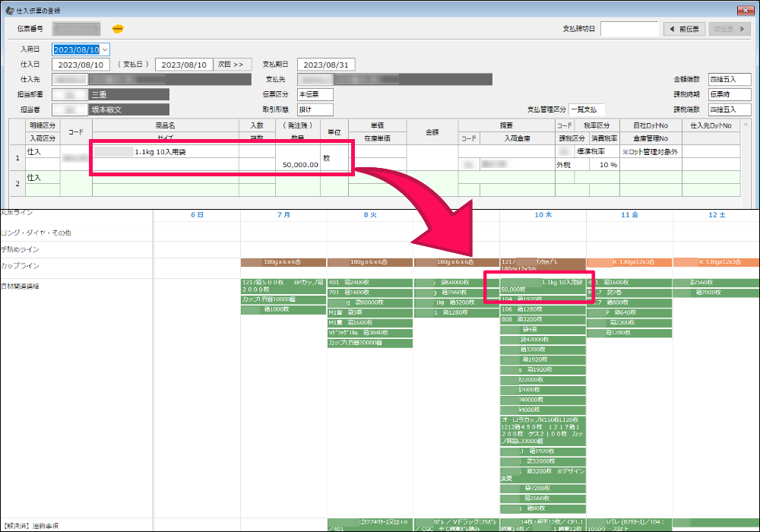
Task: Click the 次回 >> button
Action: coord(232,65)
